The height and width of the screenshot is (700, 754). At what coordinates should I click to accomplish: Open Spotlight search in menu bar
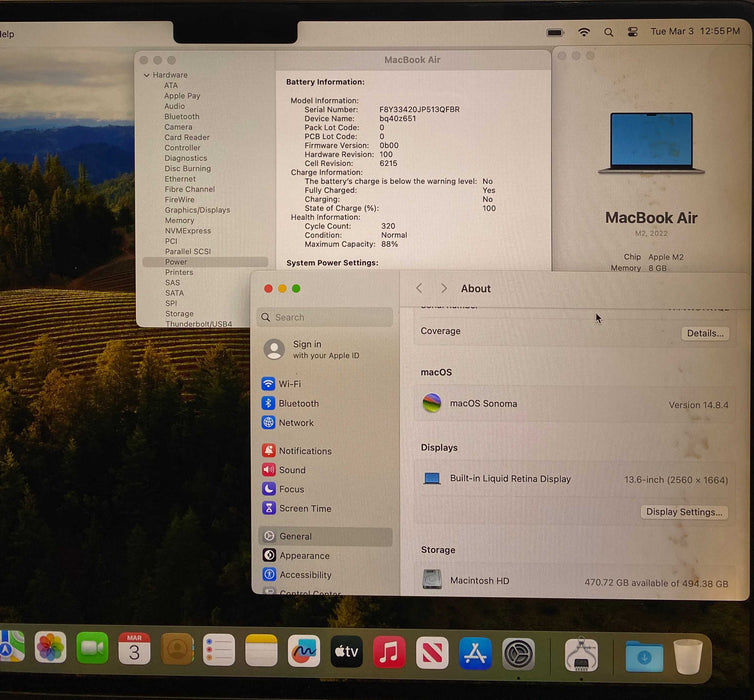608,32
